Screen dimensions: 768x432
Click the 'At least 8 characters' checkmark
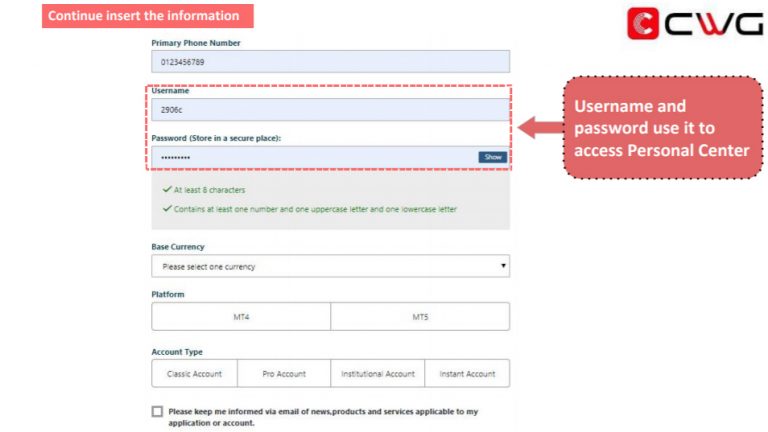point(166,189)
